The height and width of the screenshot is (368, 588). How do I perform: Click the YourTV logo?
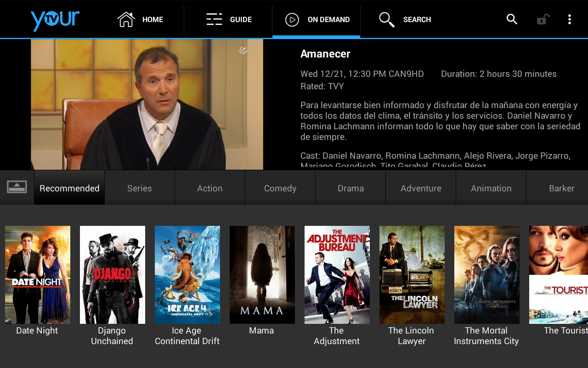click(x=55, y=20)
